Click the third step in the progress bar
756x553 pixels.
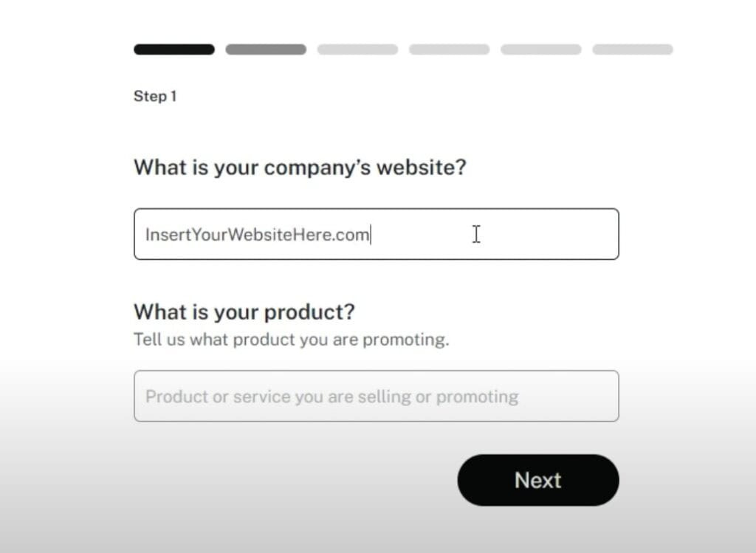[x=357, y=49]
